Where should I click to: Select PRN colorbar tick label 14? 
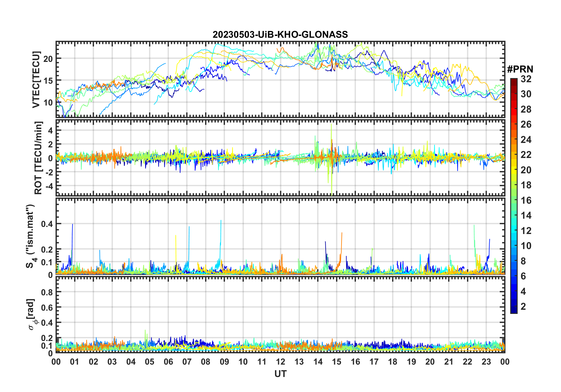click(x=526, y=215)
